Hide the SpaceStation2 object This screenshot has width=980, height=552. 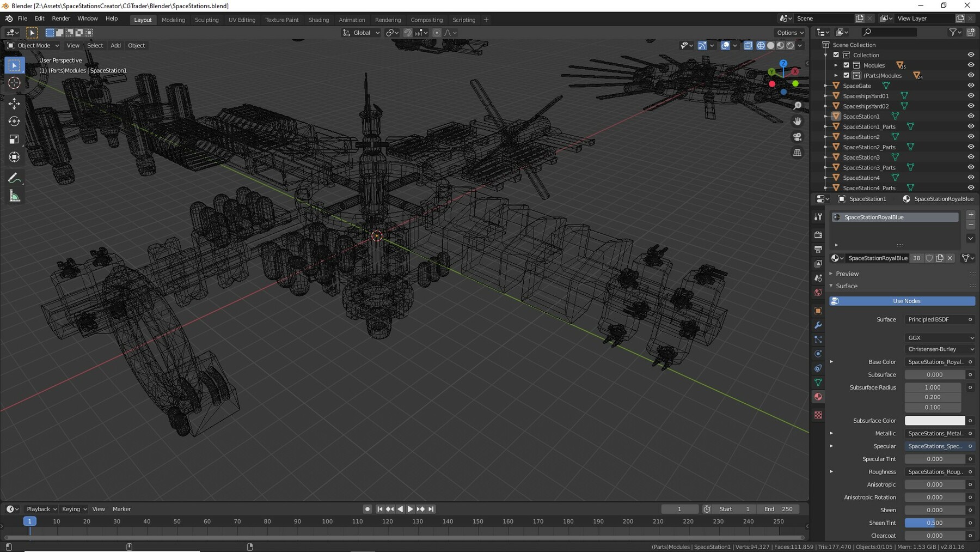pos(970,137)
